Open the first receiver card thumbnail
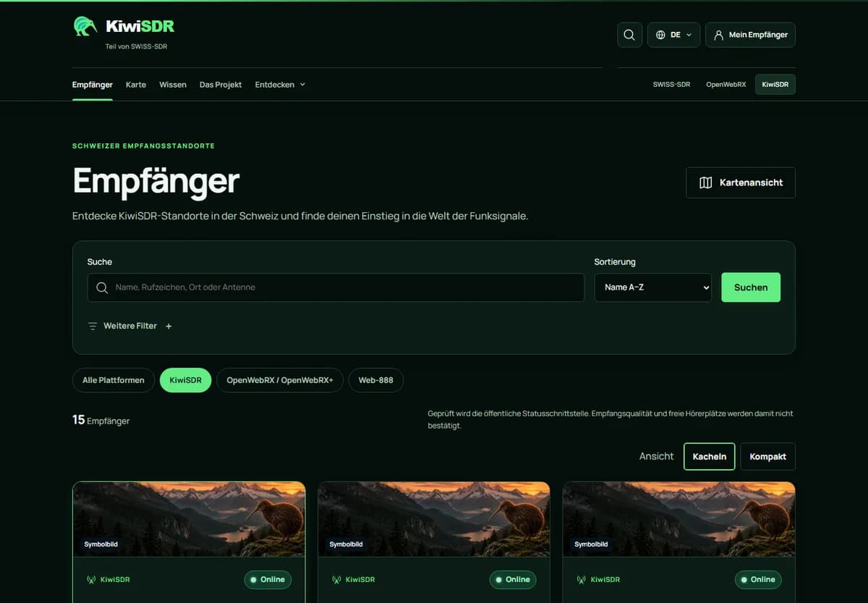The image size is (868, 603). tap(189, 520)
